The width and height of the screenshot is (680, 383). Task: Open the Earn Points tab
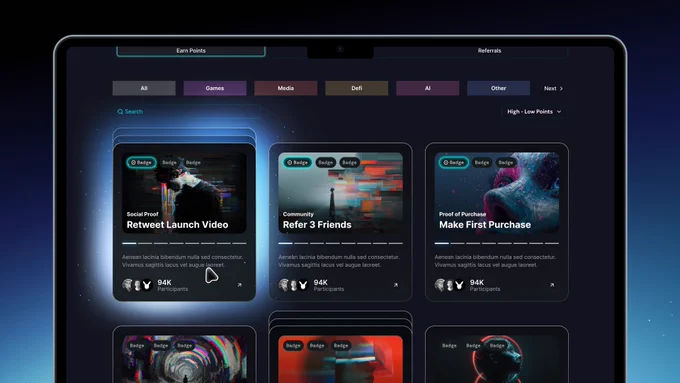pyautogui.click(x=191, y=51)
